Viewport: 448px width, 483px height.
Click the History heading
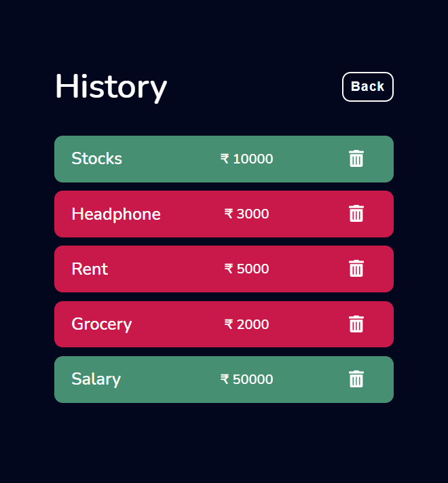111,88
